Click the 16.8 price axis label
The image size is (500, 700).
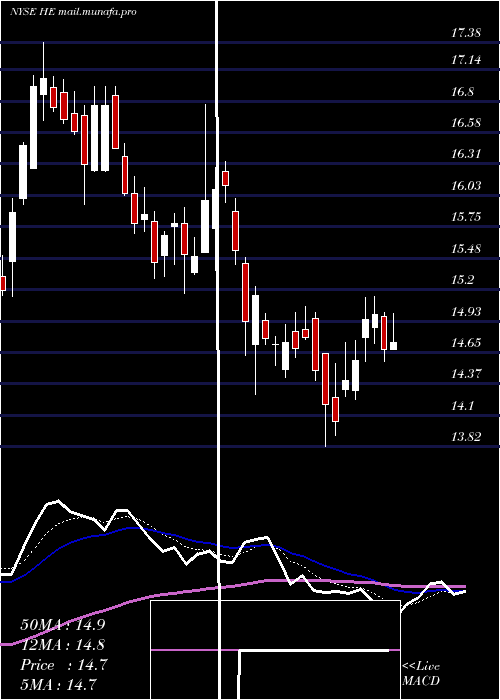pos(462,92)
